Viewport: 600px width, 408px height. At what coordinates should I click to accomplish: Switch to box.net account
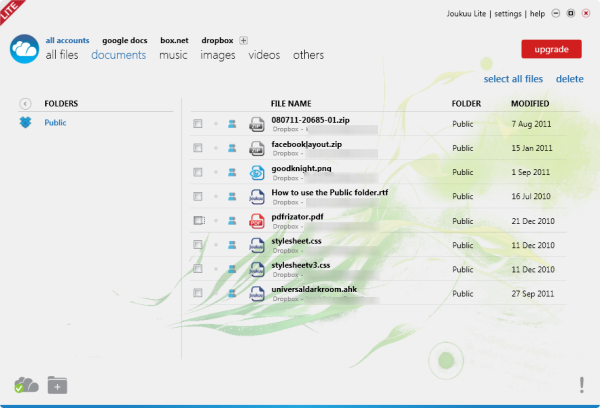click(x=174, y=40)
